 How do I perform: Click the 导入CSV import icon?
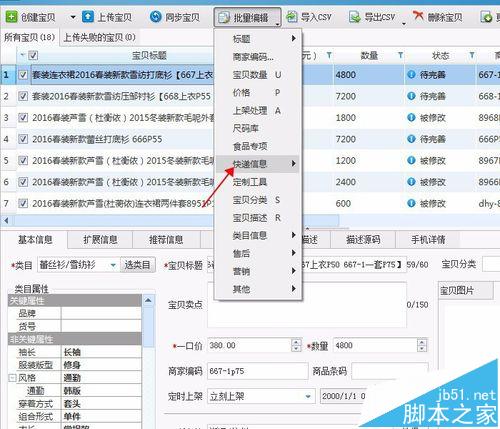tap(292, 17)
